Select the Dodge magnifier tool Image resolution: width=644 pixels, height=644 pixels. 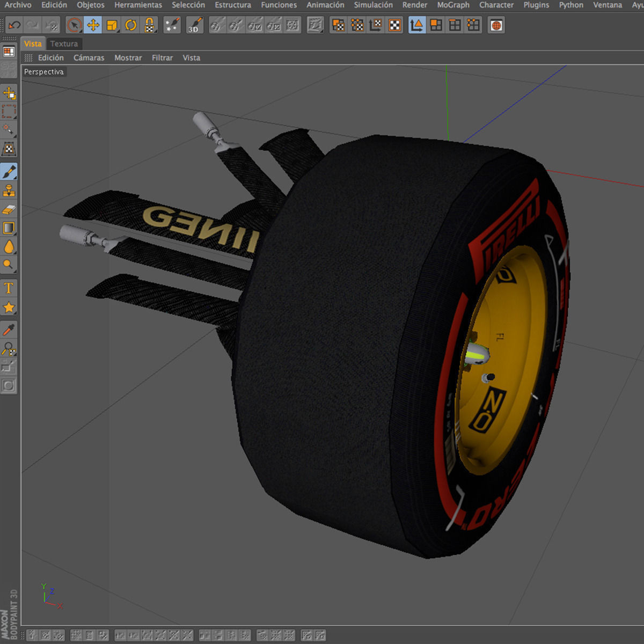pyautogui.click(x=9, y=265)
